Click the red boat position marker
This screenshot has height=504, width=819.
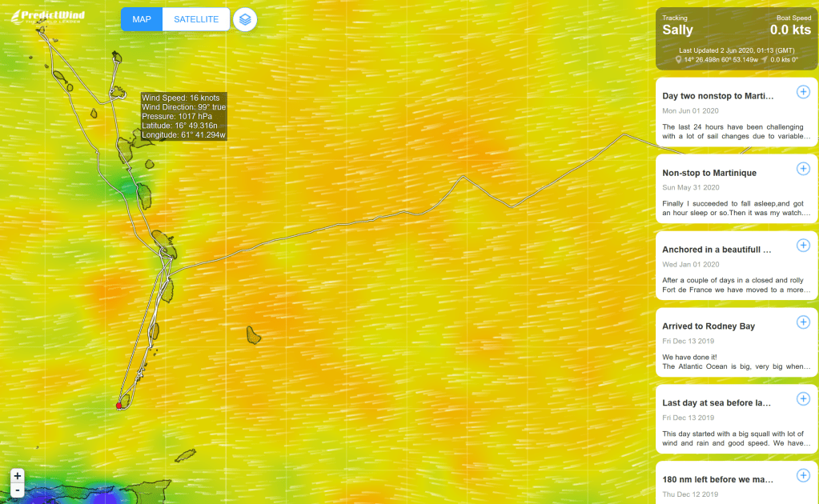tap(118, 406)
